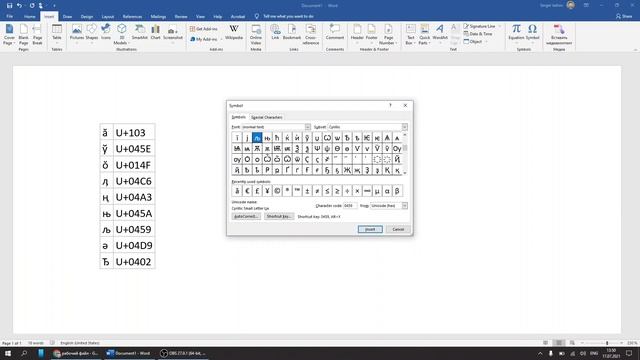Click the Character code field

[x=350, y=206]
